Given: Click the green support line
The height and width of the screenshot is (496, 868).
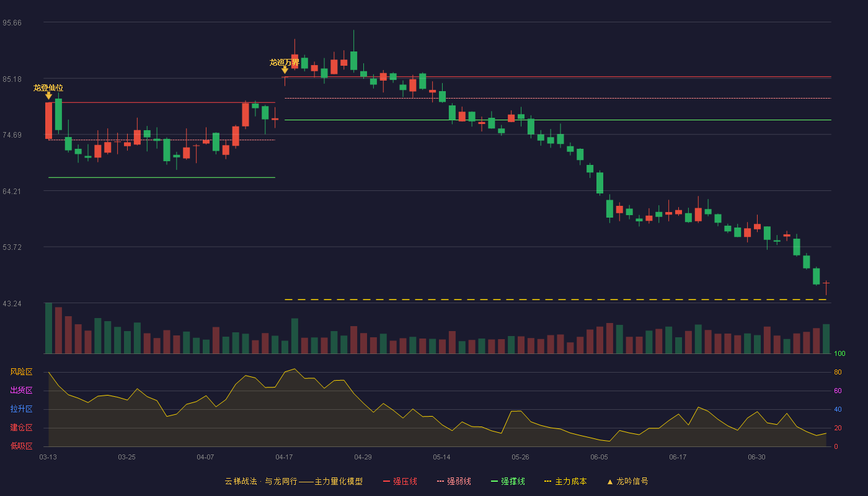Looking at the screenshot, I should 162,177.
